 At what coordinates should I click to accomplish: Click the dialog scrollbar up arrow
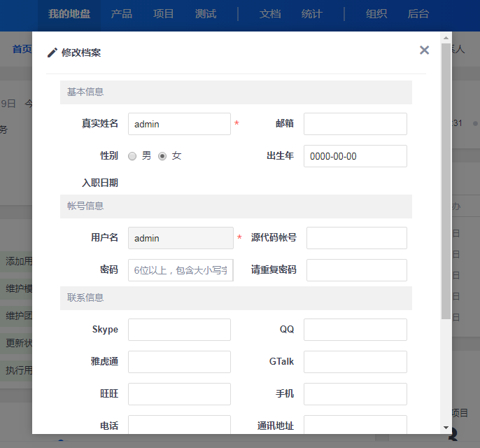446,38
